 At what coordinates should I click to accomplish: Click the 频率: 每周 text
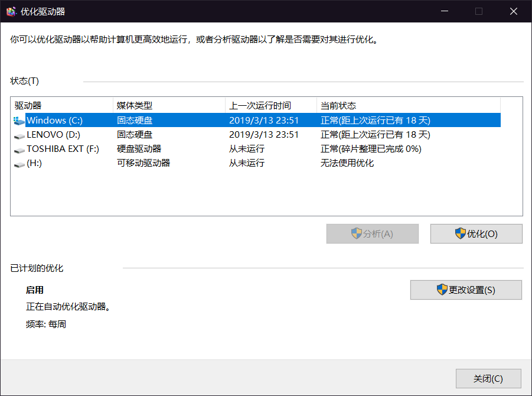point(46,324)
